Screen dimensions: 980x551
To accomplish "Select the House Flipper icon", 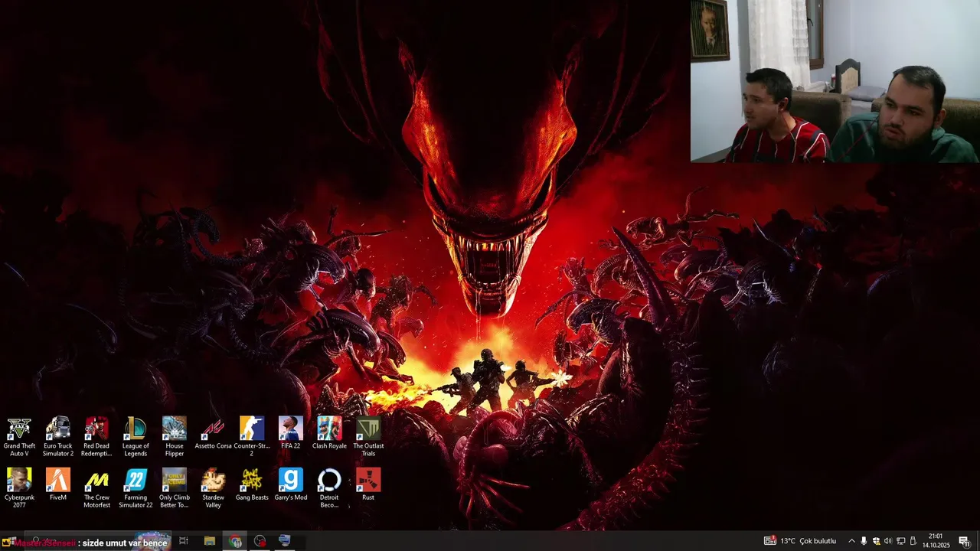I will (175, 437).
